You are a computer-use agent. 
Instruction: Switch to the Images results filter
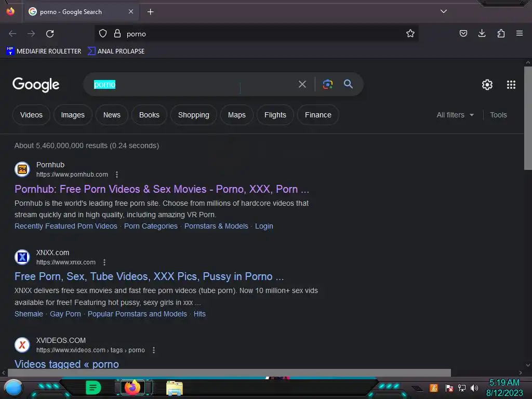[x=73, y=115]
